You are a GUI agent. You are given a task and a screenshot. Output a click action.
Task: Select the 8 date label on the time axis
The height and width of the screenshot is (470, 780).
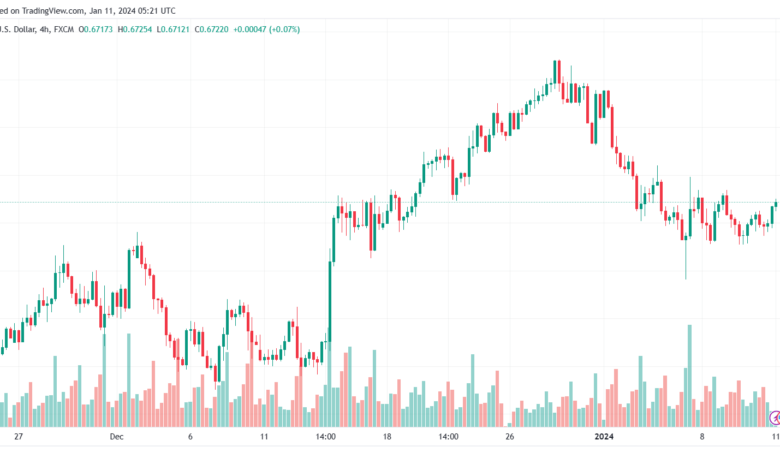click(x=702, y=437)
